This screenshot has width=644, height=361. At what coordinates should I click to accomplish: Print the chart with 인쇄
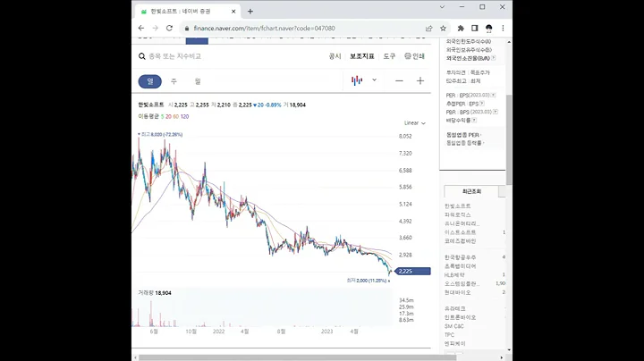(414, 56)
